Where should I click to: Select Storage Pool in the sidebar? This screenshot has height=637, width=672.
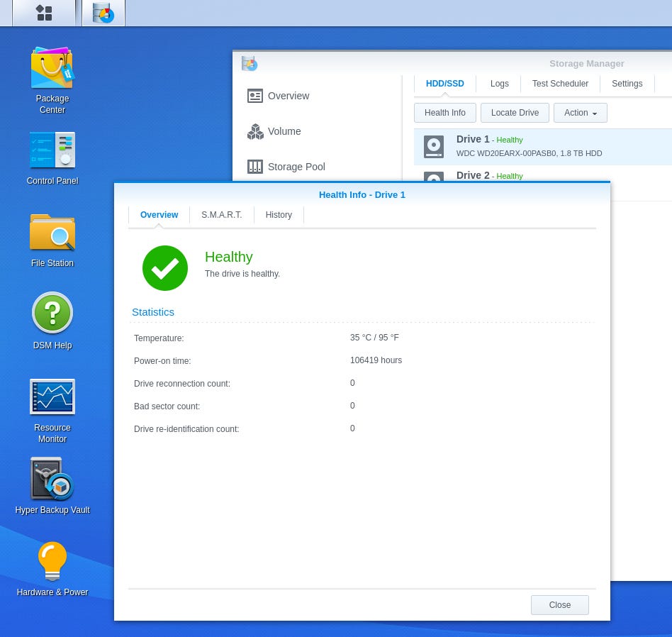pyautogui.click(x=286, y=167)
